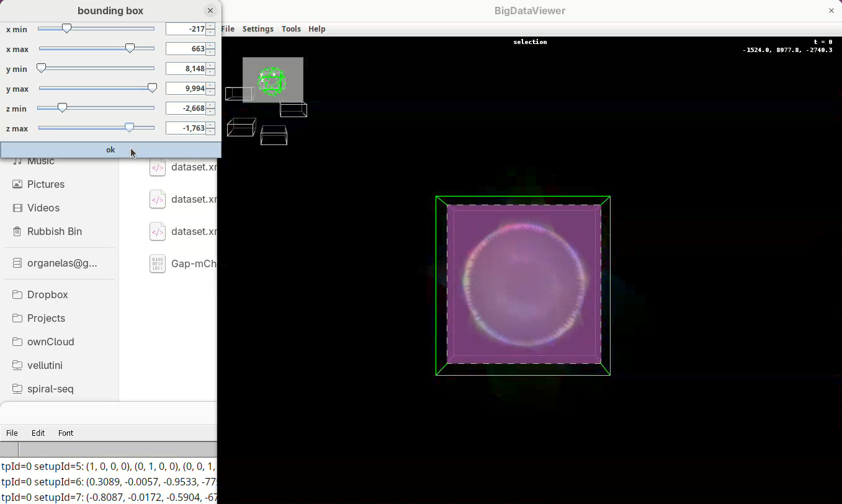Open the Font menu in text editor
Viewport: 842px width, 504px height.
66,433
